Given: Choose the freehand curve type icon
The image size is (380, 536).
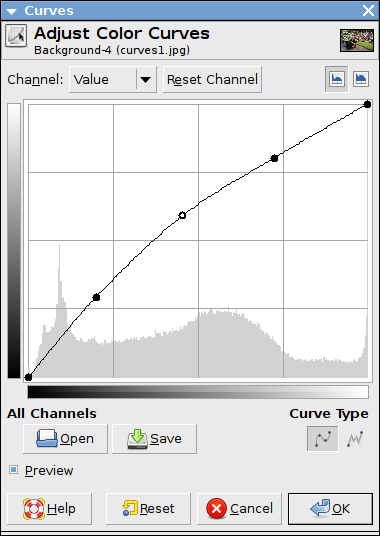Looking at the screenshot, I should (x=354, y=439).
